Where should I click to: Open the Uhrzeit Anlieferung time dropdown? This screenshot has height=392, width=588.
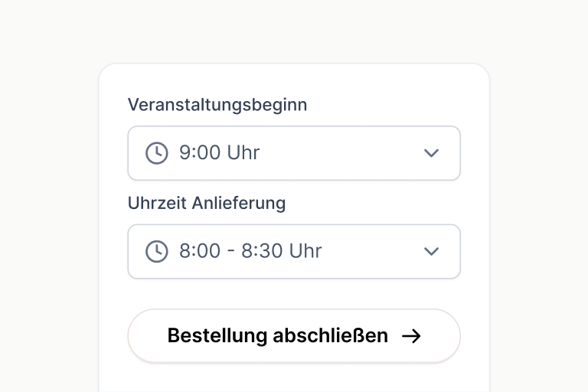294,251
